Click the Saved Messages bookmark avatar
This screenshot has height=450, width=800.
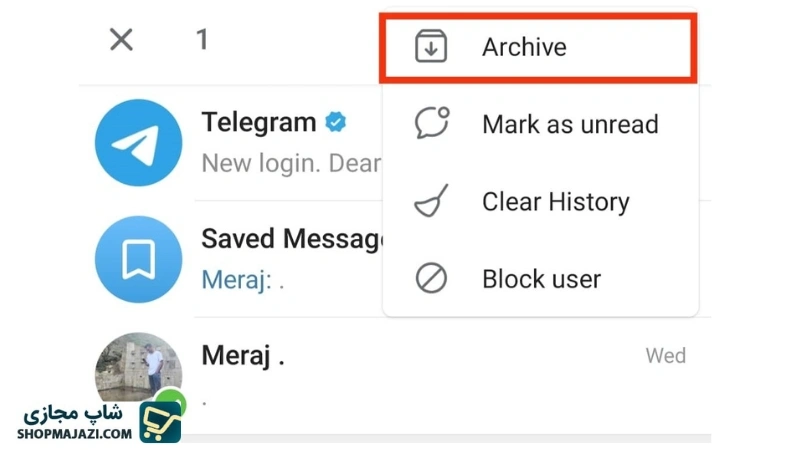(x=138, y=259)
